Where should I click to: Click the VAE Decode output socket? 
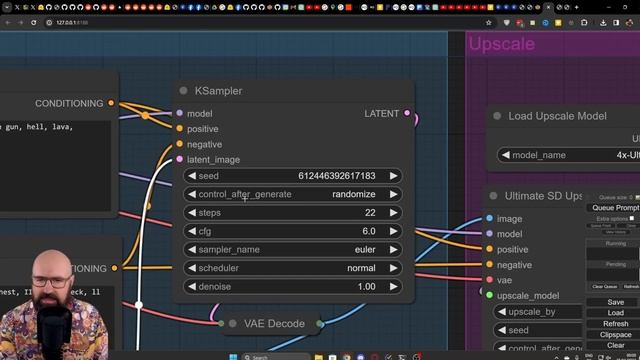coord(320,324)
